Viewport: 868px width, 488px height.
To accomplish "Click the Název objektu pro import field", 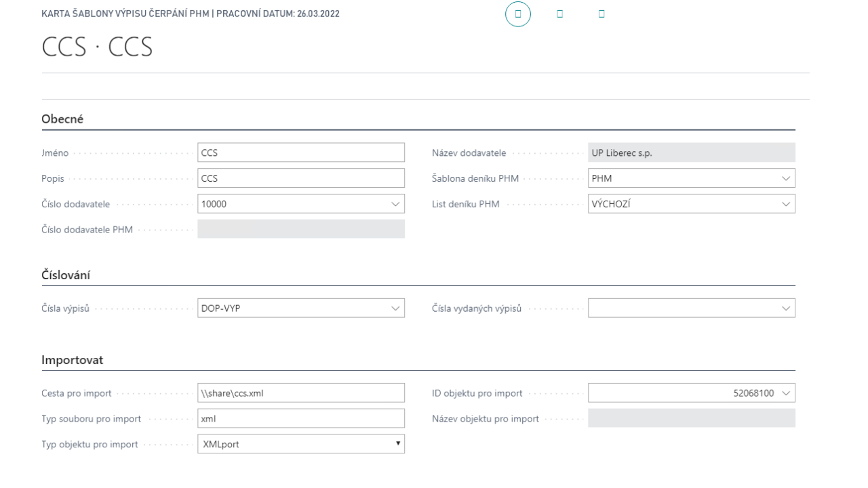I will 691,418.
